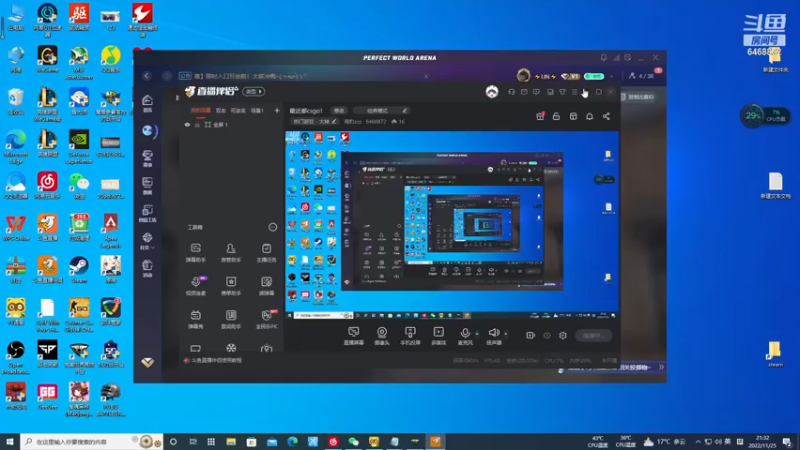Select the GeForce Experience desktop shortcut
This screenshot has height=450, width=800.
(79, 147)
